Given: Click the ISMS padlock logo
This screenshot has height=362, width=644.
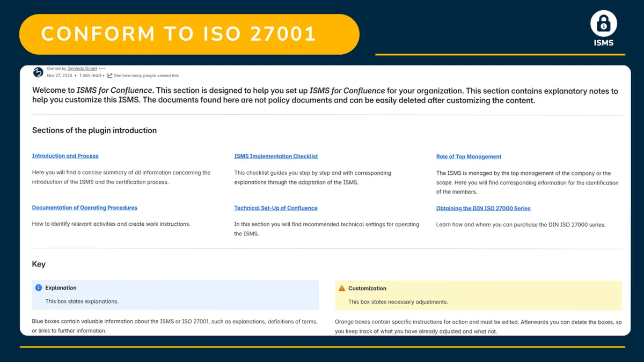Looking at the screenshot, I should (x=603, y=24).
